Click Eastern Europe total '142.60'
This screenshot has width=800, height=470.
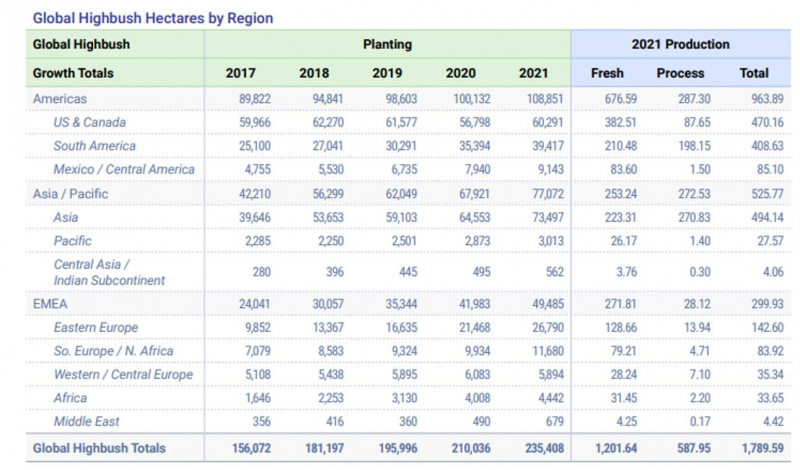tap(767, 328)
